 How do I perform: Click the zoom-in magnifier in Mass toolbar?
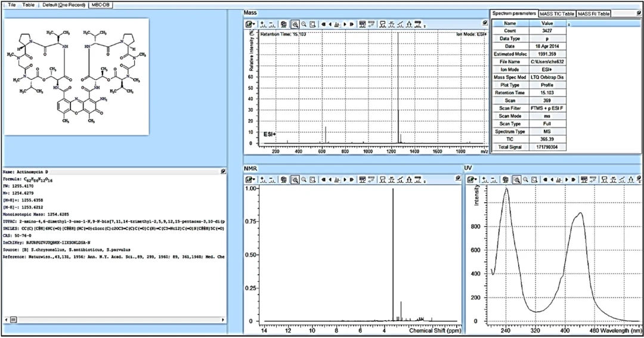click(x=295, y=24)
